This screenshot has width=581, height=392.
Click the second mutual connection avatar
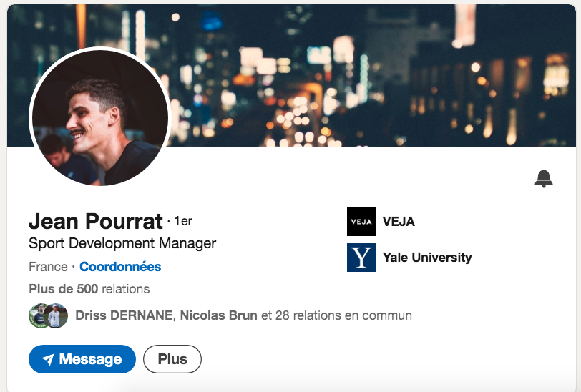[x=57, y=315]
